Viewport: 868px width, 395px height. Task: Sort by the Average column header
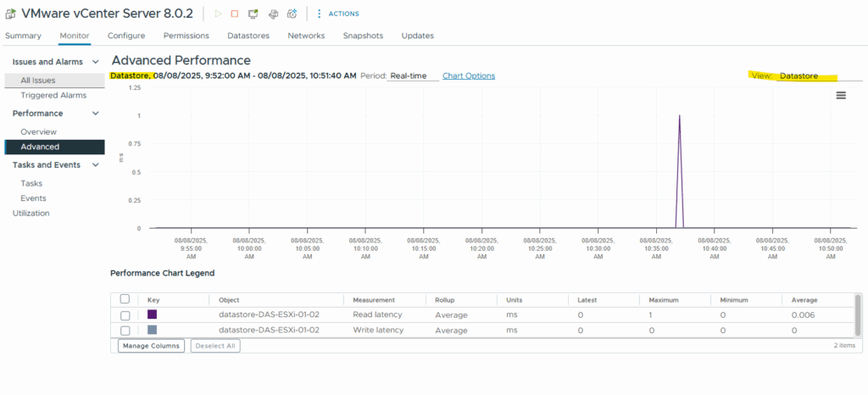pyautogui.click(x=804, y=300)
